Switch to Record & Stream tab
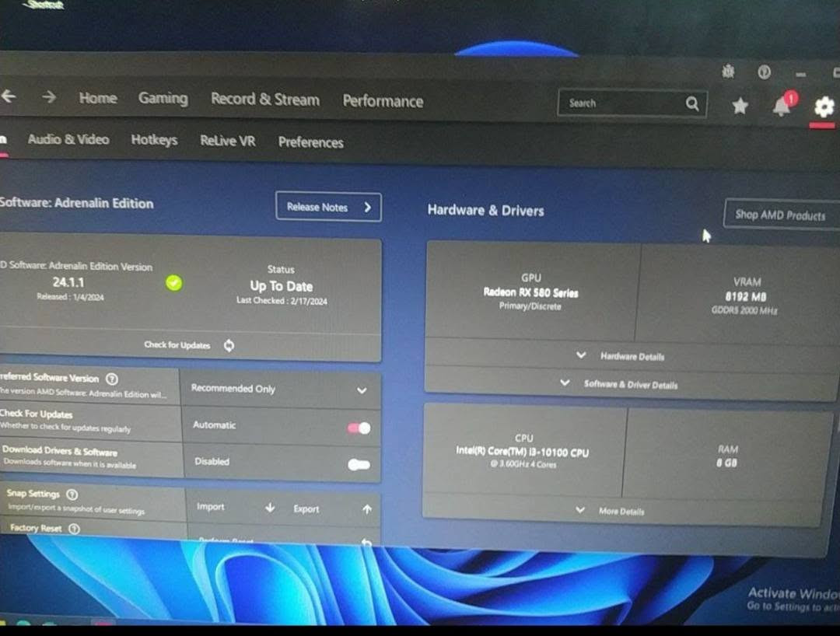840x636 pixels. (x=265, y=100)
